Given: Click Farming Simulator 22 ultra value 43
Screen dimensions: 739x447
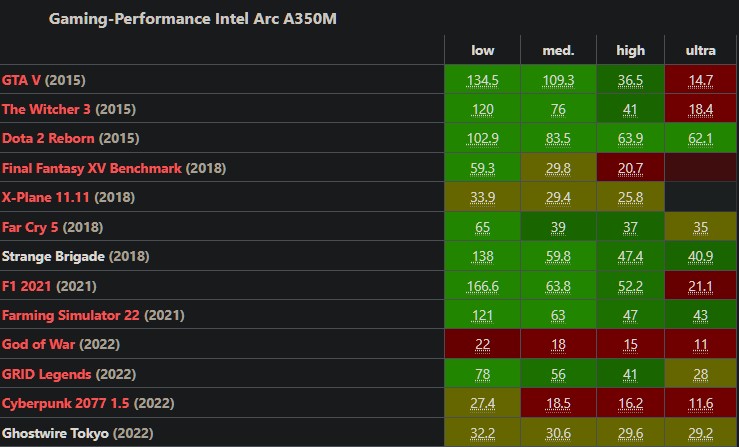Looking at the screenshot, I should pos(700,315).
